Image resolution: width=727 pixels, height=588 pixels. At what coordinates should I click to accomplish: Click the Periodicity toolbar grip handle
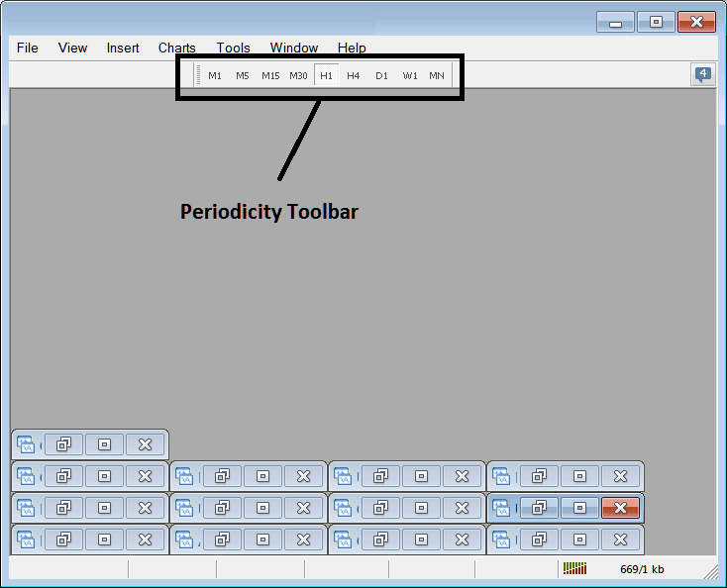pyautogui.click(x=198, y=75)
